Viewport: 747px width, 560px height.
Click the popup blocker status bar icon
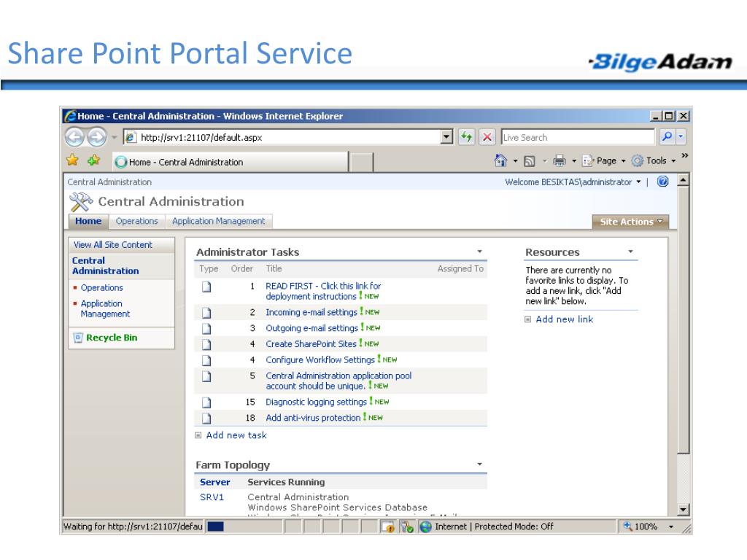(388, 526)
